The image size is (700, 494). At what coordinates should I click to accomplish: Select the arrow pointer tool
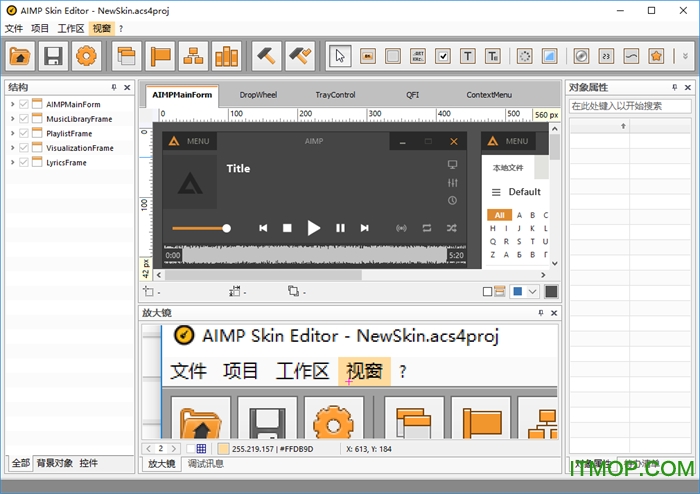340,56
